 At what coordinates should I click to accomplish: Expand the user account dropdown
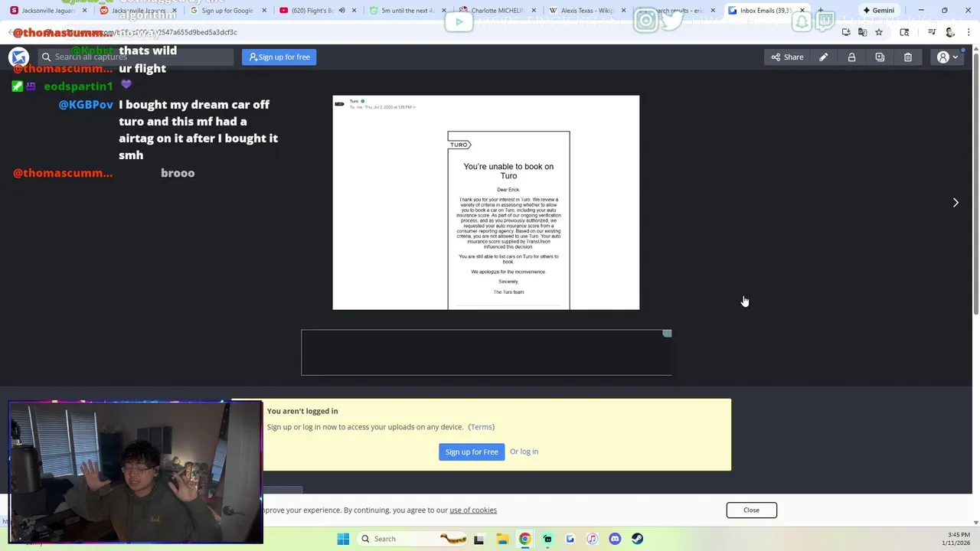click(948, 57)
